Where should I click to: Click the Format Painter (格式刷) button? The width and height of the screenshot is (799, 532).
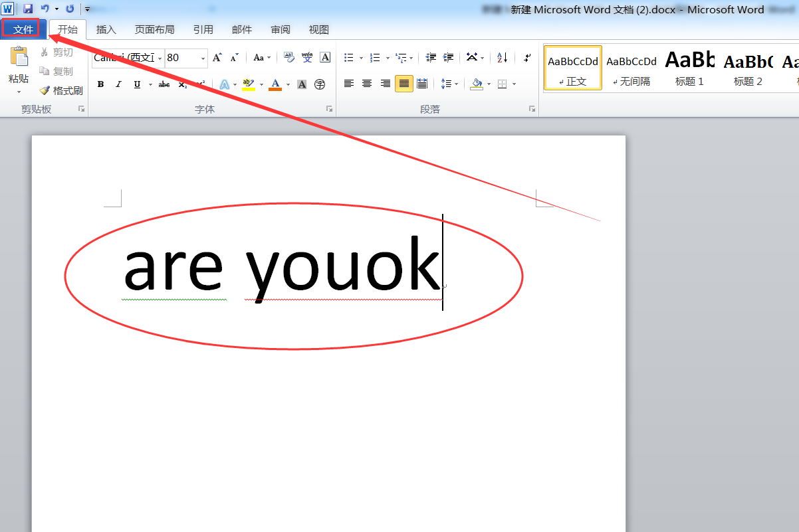60,90
